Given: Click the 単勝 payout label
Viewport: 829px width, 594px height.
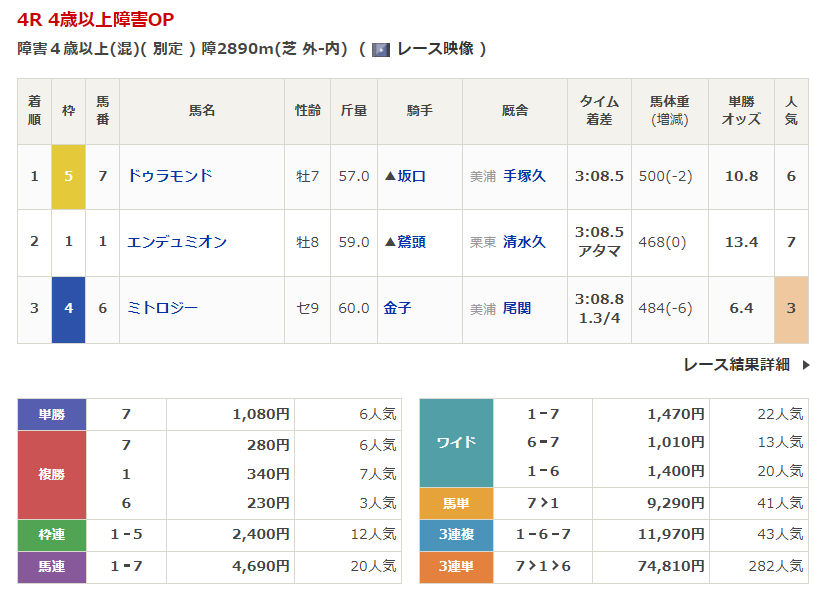Looking at the screenshot, I should (52, 414).
